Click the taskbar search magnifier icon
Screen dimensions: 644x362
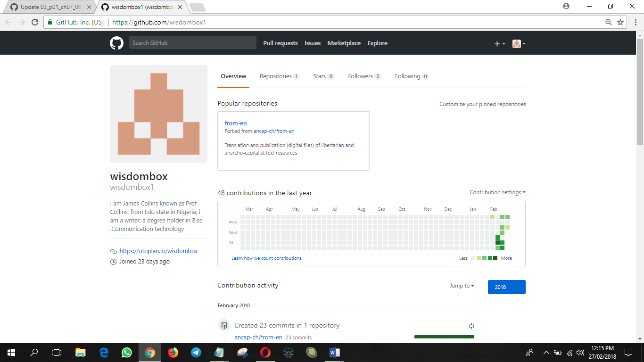click(34, 352)
